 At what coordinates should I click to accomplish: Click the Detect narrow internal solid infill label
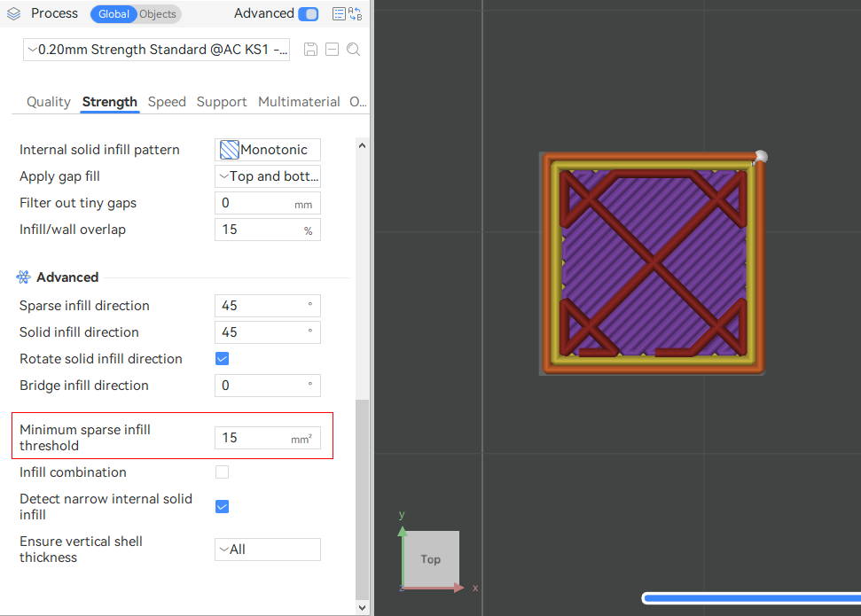coord(106,507)
